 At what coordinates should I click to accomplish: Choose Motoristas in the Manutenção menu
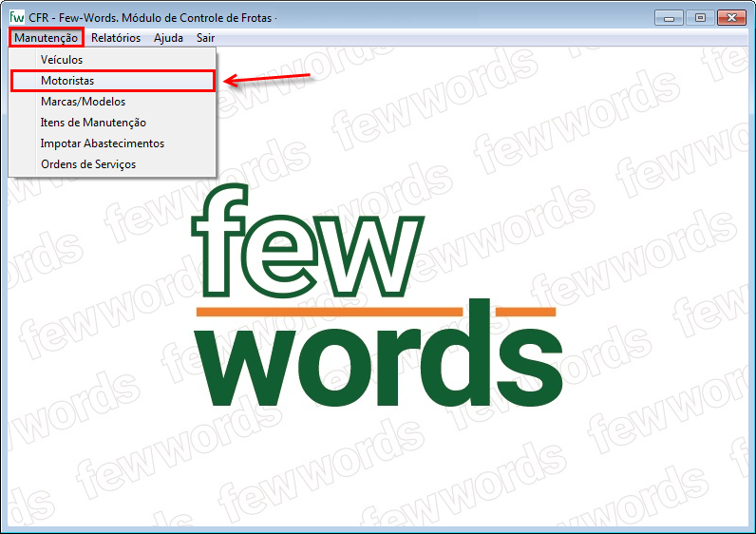click(112, 81)
